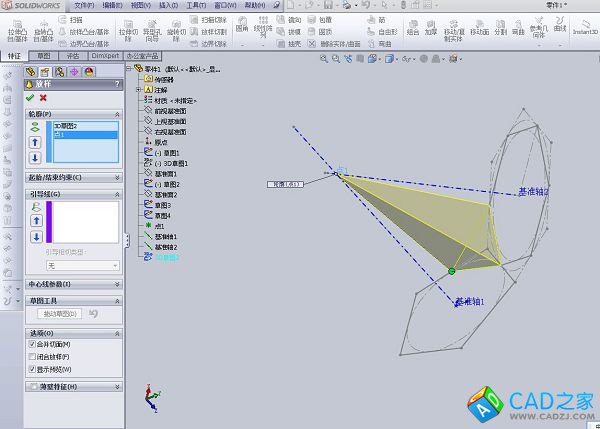Screen dimensions: 600x429
Task: Click the 3D草图2 profile entry in list
Action: (67, 126)
